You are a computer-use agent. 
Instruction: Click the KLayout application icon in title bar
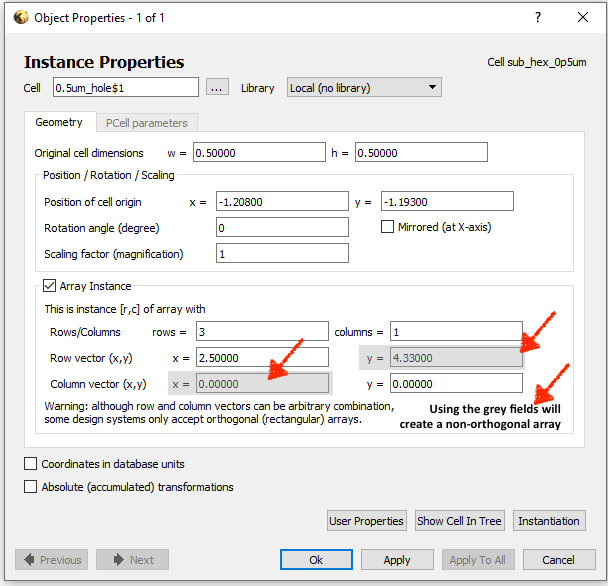21,17
